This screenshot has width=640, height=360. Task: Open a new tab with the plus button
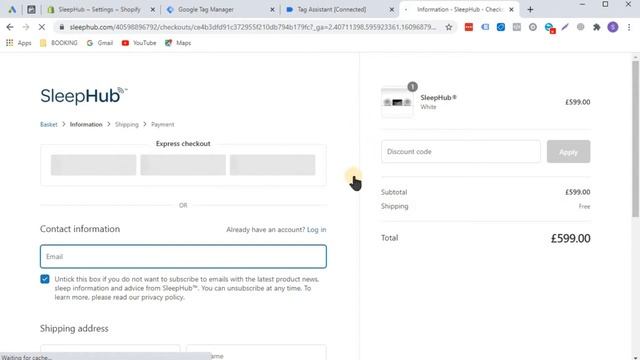point(530,9)
